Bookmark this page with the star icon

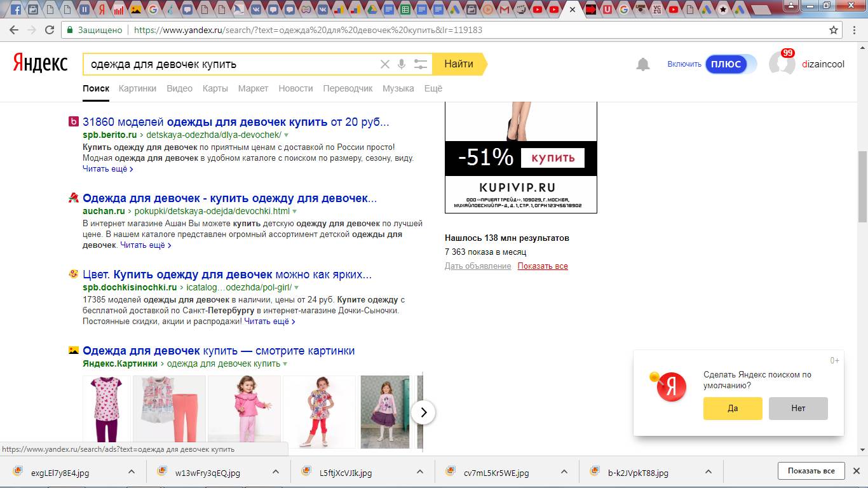(x=834, y=30)
